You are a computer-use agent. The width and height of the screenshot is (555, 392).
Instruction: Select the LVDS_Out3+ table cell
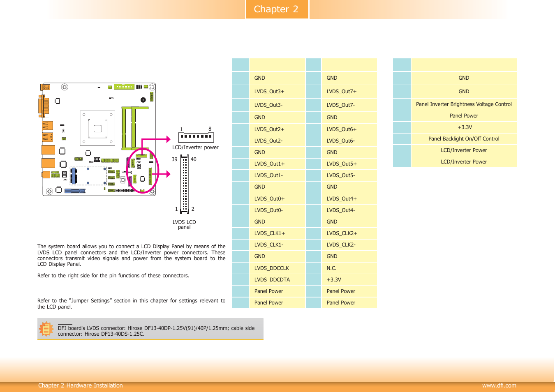point(277,92)
